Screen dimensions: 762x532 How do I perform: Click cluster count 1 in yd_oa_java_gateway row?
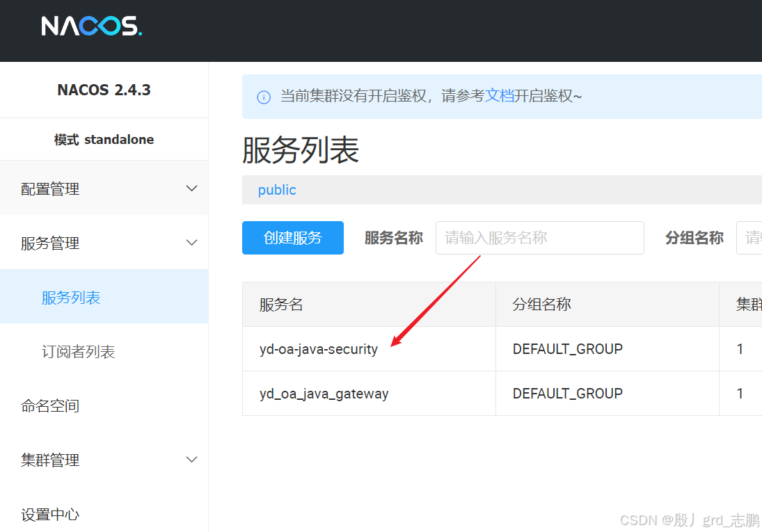coord(740,393)
